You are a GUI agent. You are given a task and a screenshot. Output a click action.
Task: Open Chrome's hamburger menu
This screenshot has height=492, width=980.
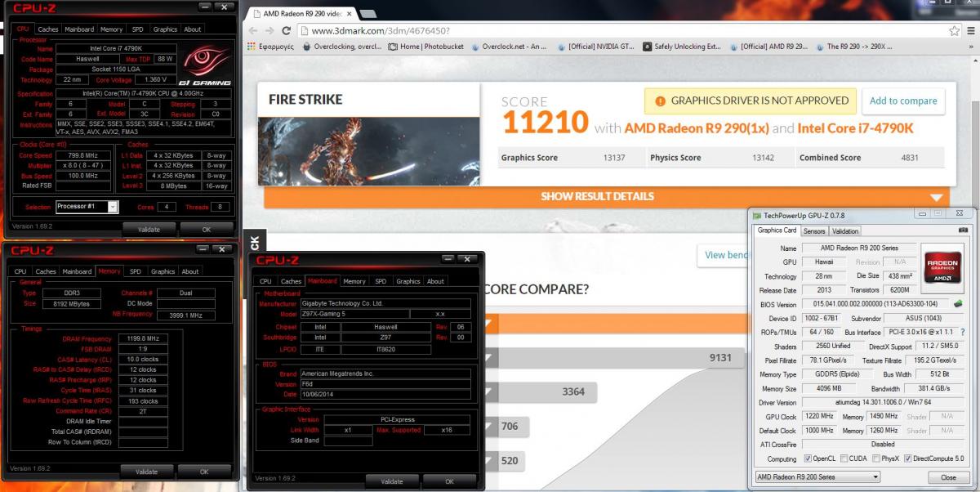point(970,30)
